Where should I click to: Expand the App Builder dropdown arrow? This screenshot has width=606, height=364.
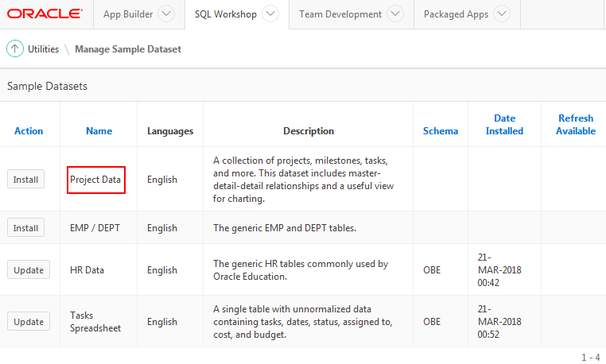click(165, 14)
